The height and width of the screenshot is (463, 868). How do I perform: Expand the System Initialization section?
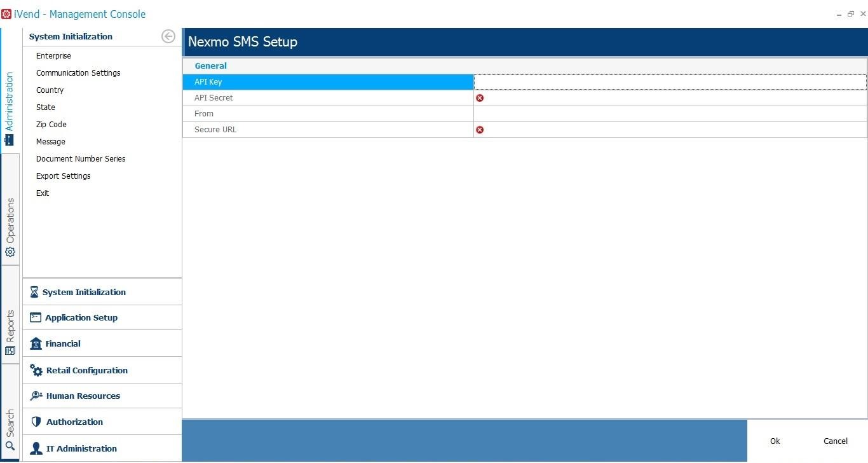[102, 292]
